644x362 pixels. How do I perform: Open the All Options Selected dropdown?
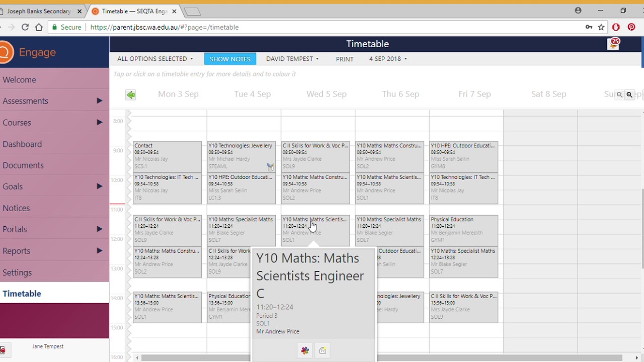(x=155, y=59)
